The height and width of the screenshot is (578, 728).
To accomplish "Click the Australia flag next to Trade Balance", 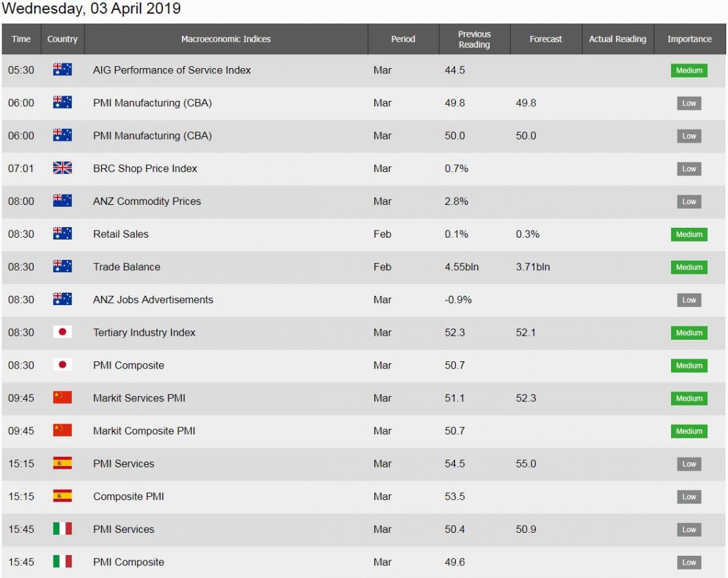I will [x=62, y=266].
